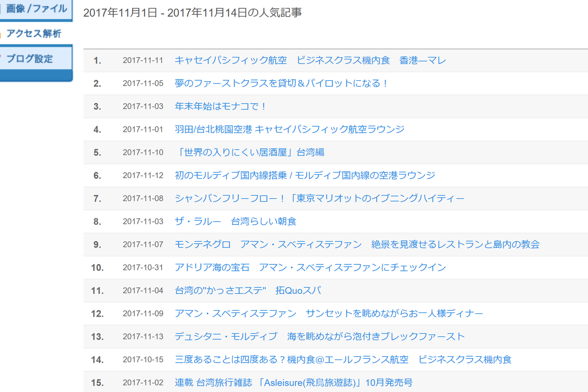Click the date 2017-10-15 in row 14
This screenshot has height=392, width=588.
click(x=143, y=359)
